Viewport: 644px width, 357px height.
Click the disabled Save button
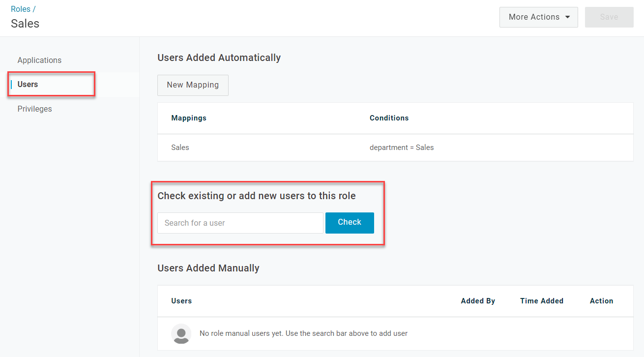coord(609,17)
